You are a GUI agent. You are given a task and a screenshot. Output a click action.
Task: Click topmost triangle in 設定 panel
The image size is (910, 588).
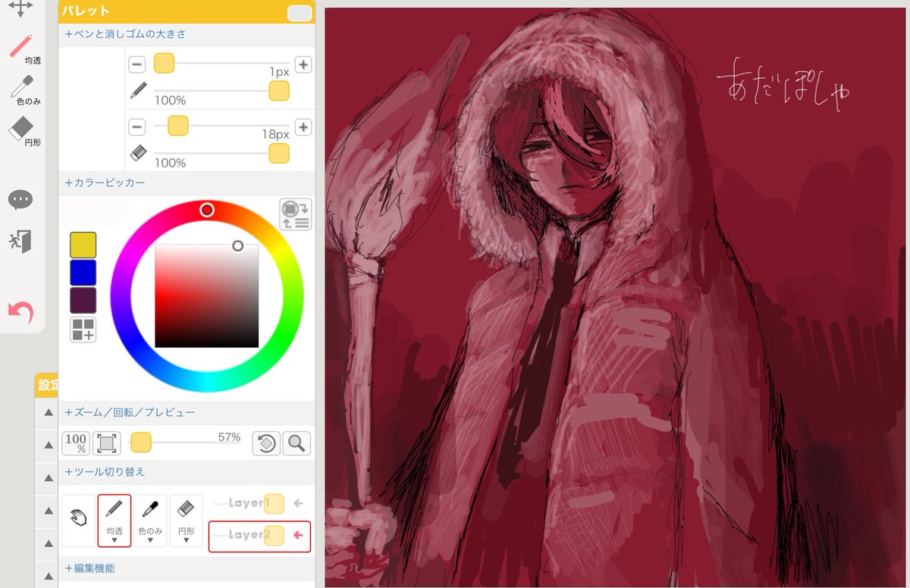[x=48, y=412]
